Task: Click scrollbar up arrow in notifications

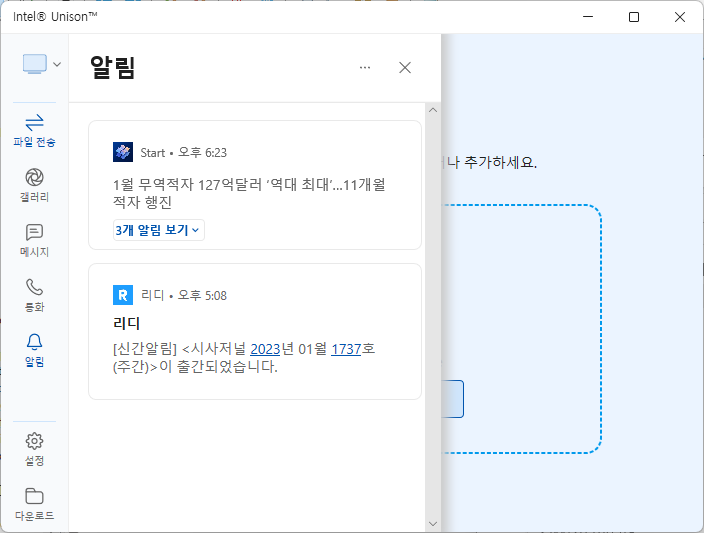Action: point(432,108)
